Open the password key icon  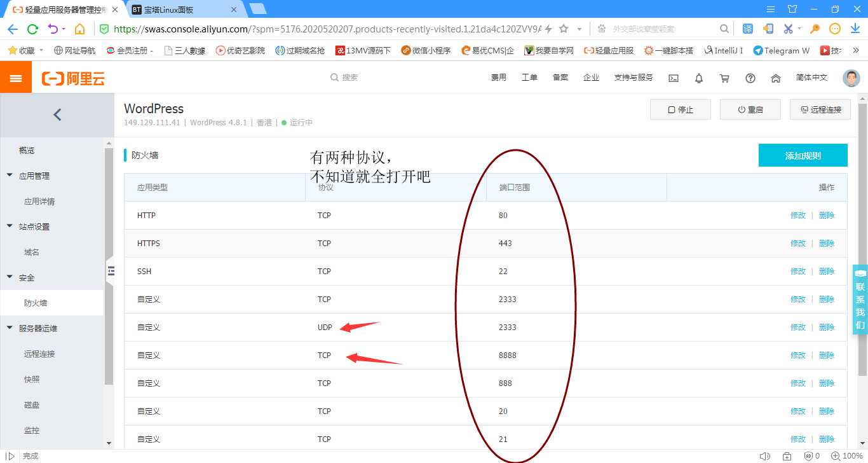tap(815, 29)
